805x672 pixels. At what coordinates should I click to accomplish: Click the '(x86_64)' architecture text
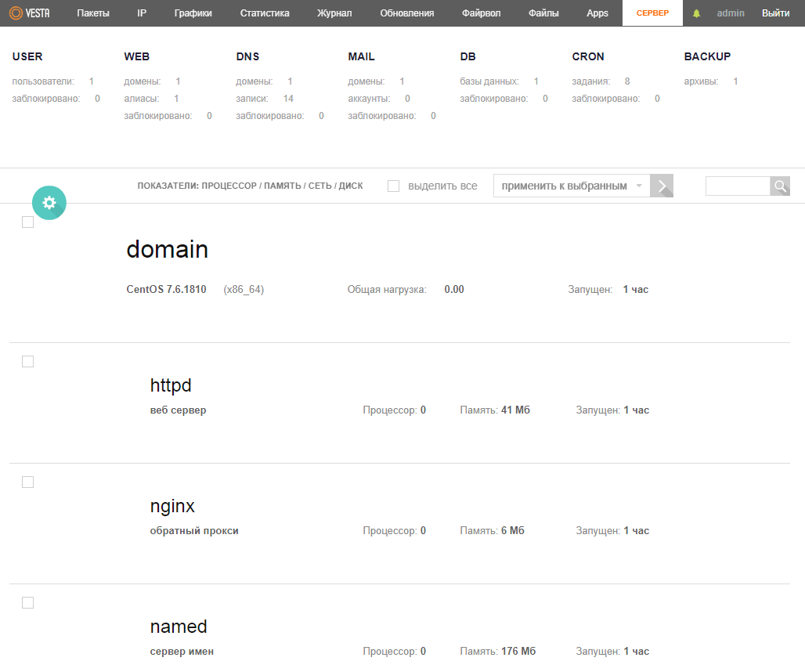click(244, 290)
